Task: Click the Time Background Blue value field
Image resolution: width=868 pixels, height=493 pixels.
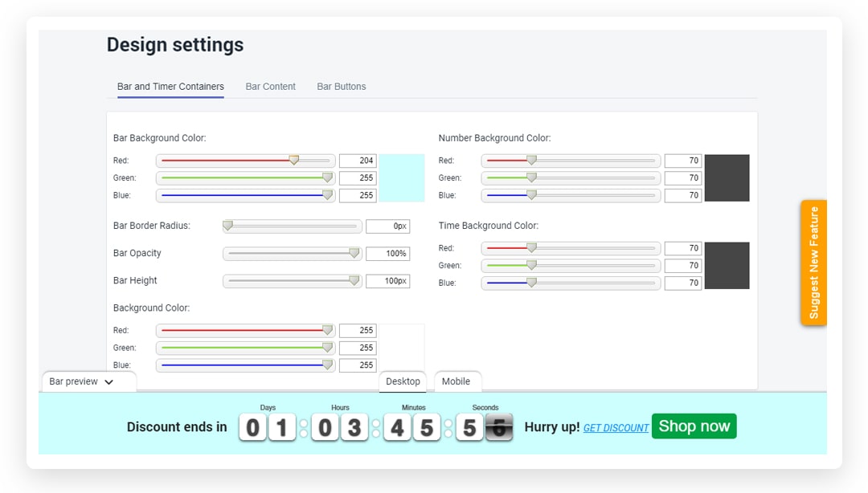Action: [683, 283]
